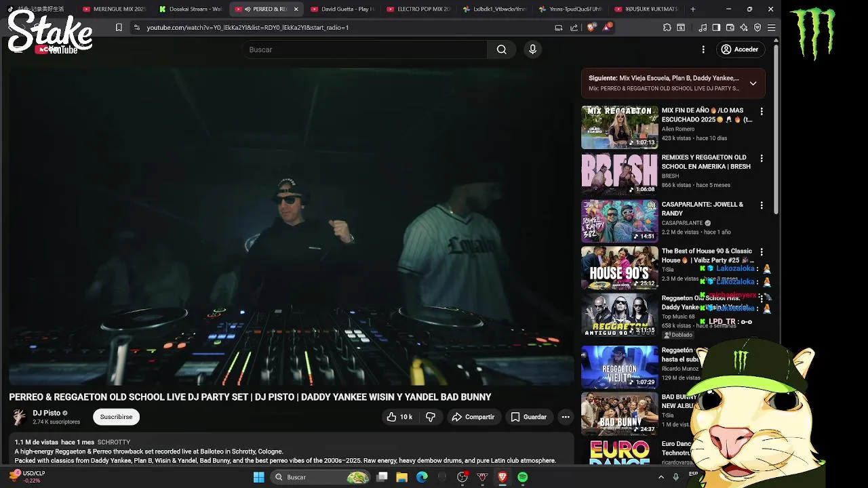Image resolution: width=868 pixels, height=488 pixels.
Task: Open Windows Start button
Action: coord(258,477)
